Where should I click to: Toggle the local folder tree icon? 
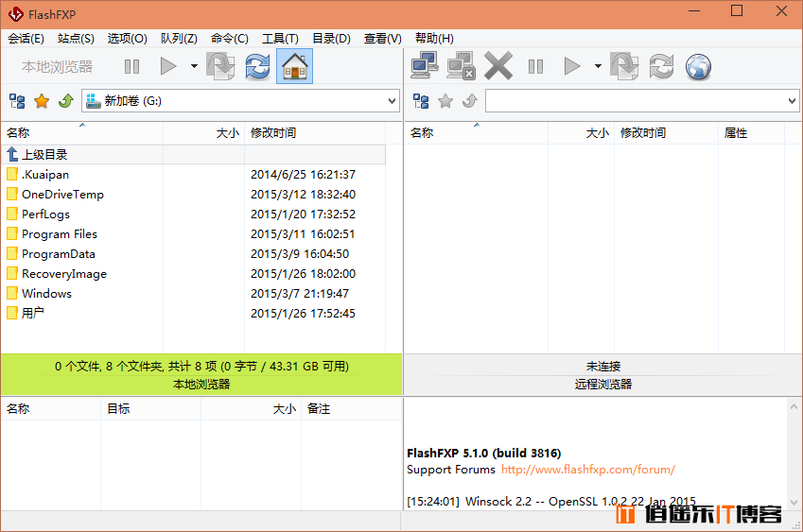pyautogui.click(x=17, y=101)
